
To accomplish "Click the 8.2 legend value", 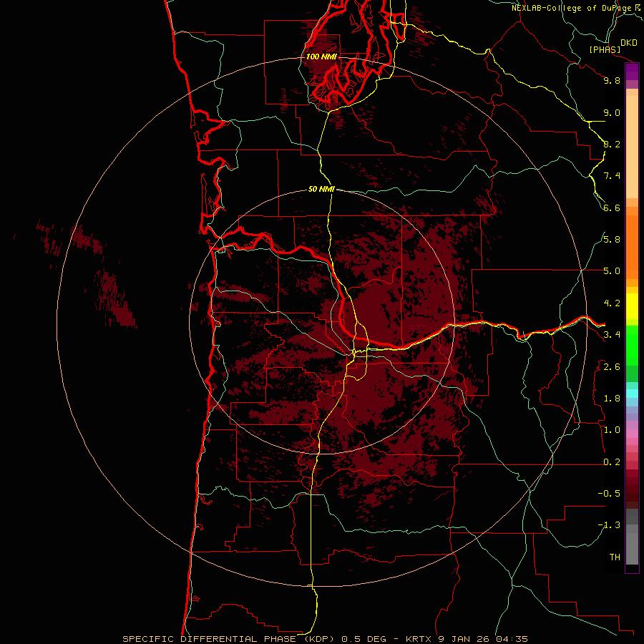I will point(612,145).
